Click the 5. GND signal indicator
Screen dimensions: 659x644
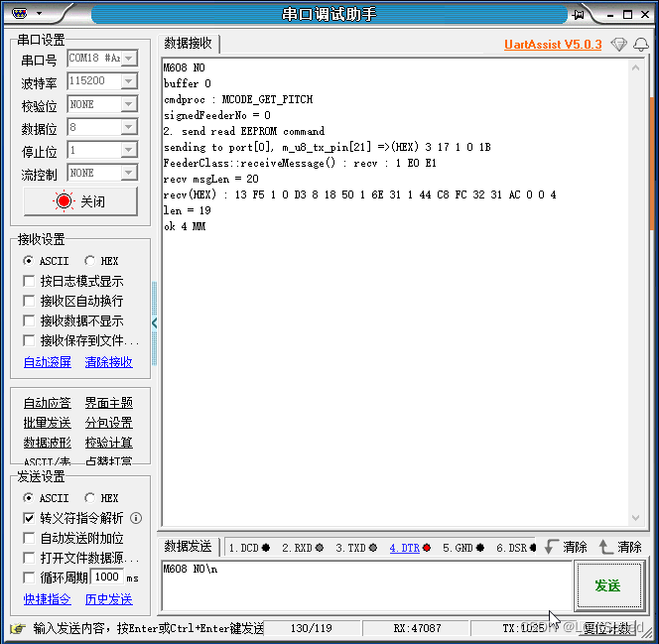pyautogui.click(x=463, y=548)
